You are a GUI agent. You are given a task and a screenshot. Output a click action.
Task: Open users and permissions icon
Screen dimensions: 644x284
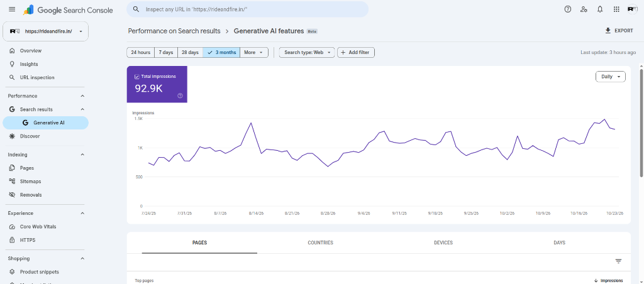[584, 9]
